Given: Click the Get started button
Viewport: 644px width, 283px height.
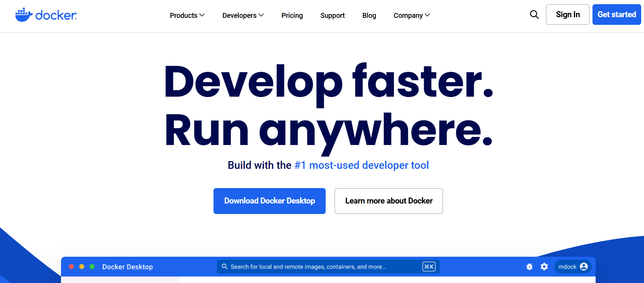Looking at the screenshot, I should 616,15.
